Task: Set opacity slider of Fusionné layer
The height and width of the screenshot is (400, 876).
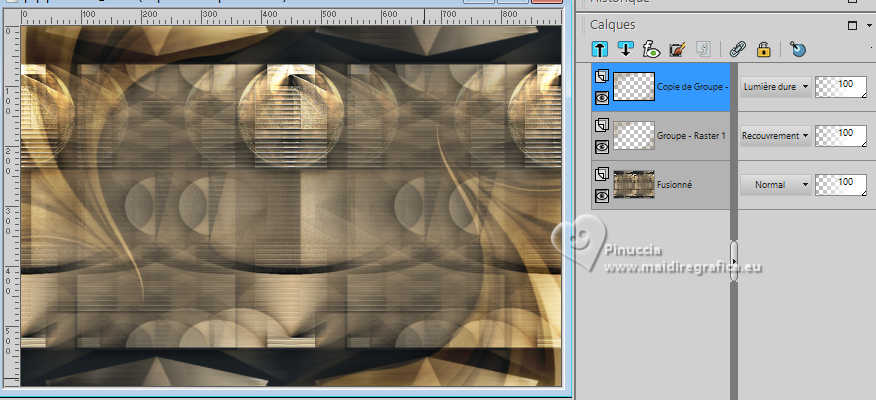Action: pos(841,184)
